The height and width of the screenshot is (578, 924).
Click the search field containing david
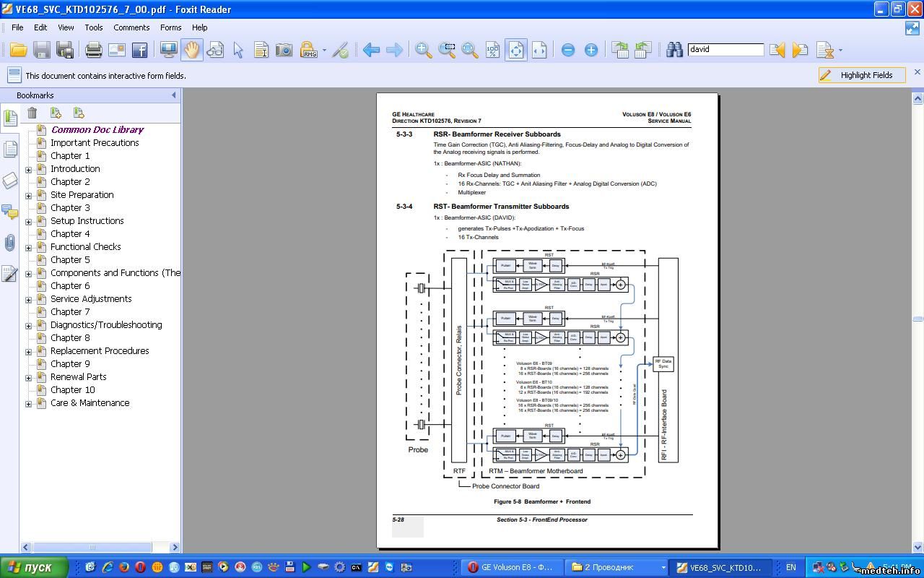(725, 50)
